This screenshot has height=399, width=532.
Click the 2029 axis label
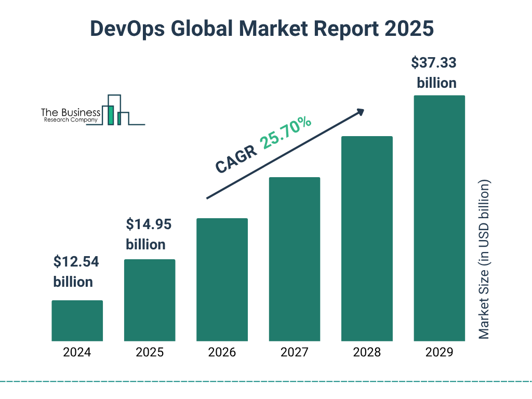(x=439, y=353)
